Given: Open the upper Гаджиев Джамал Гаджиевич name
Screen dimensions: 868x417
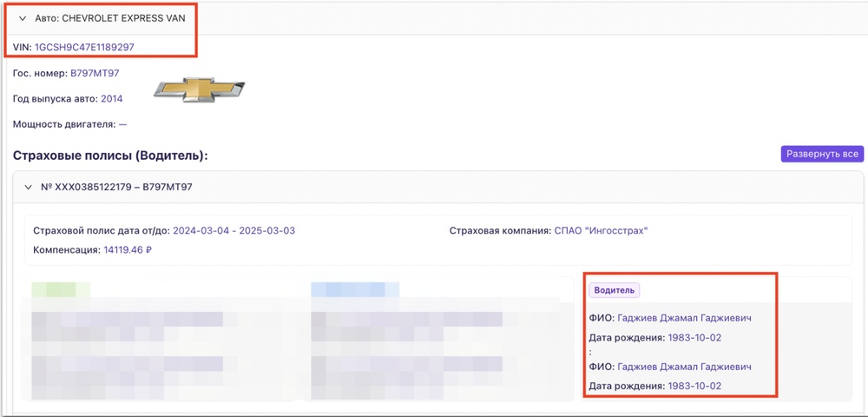Looking at the screenshot, I should 684,318.
